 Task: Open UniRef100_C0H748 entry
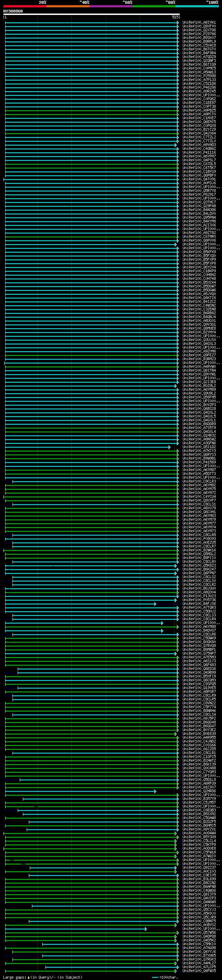199,278
